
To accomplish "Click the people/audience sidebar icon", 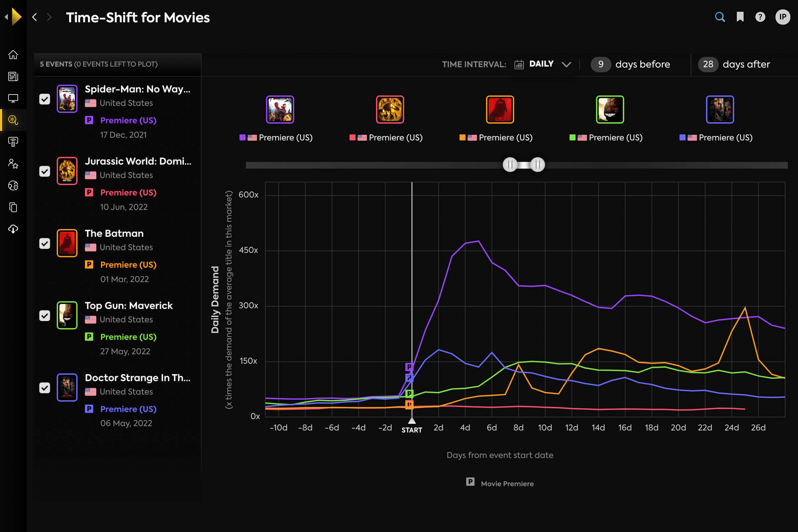I will (13, 163).
